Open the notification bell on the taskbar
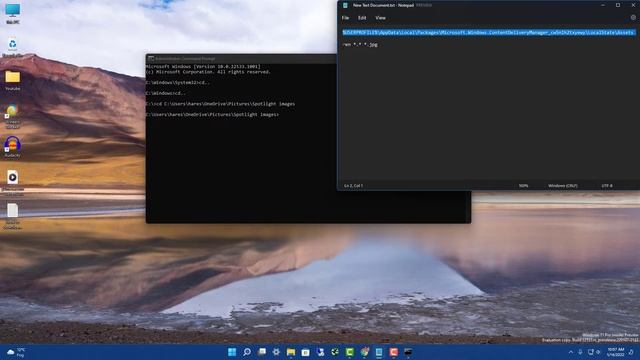The width and height of the screenshot is (640, 360). pyautogui.click(x=631, y=352)
